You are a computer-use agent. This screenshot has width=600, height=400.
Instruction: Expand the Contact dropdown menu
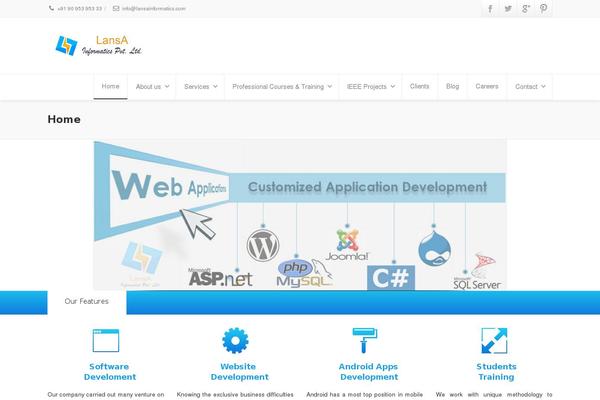coord(530,87)
